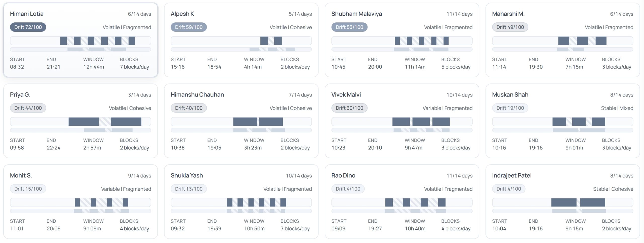This screenshot has width=644, height=243.
Task: Select Muskan Shah's name
Action: pyautogui.click(x=510, y=95)
